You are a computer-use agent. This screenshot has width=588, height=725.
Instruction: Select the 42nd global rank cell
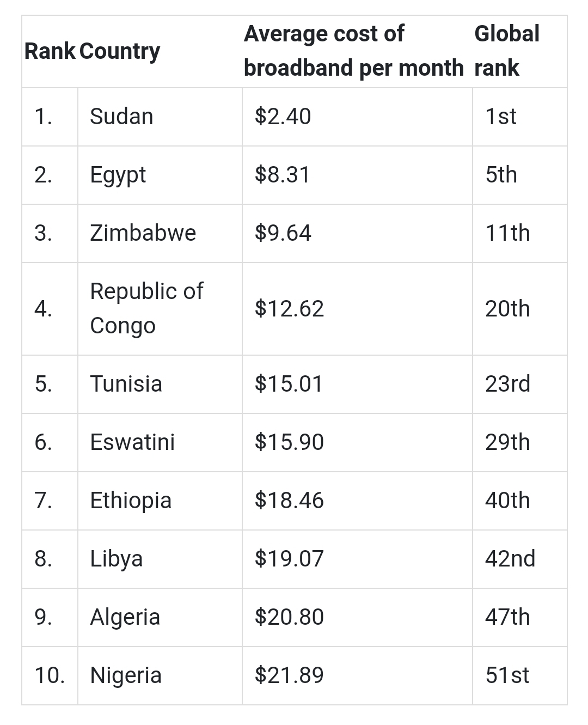[519, 559]
